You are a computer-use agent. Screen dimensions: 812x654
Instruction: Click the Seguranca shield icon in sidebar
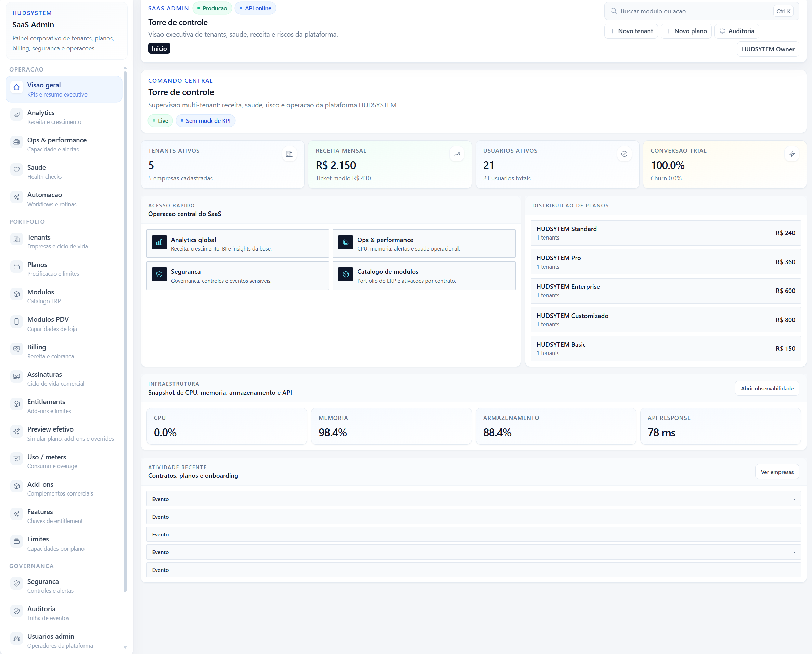point(16,584)
